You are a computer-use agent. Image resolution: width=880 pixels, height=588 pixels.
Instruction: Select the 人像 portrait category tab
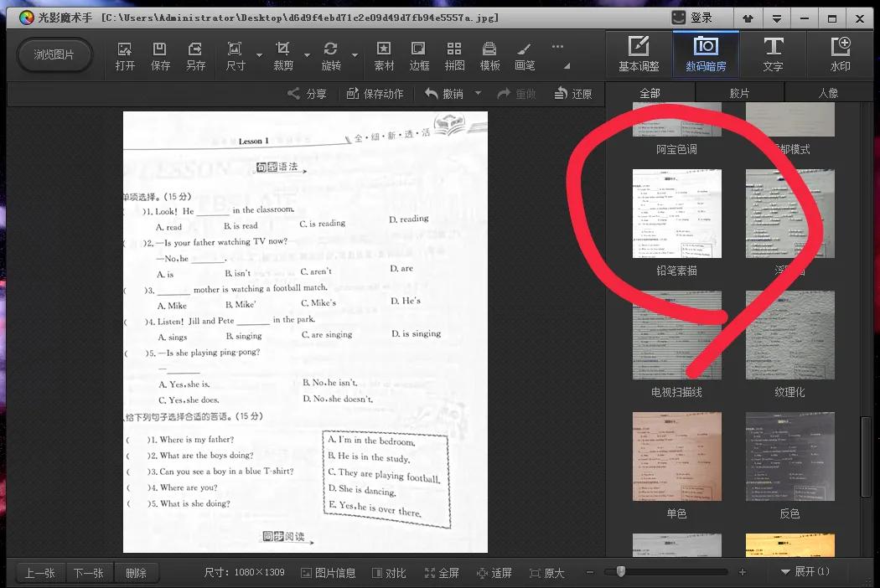click(828, 93)
